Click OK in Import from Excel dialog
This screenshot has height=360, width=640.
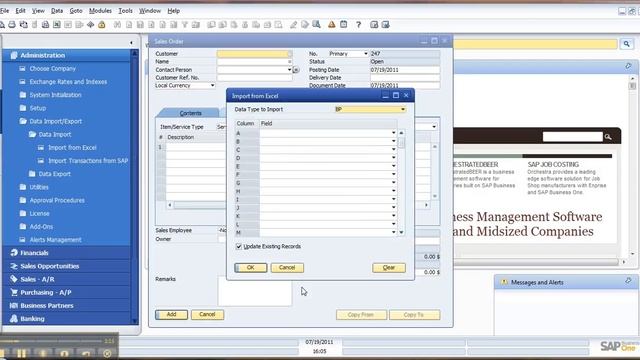[x=251, y=268]
